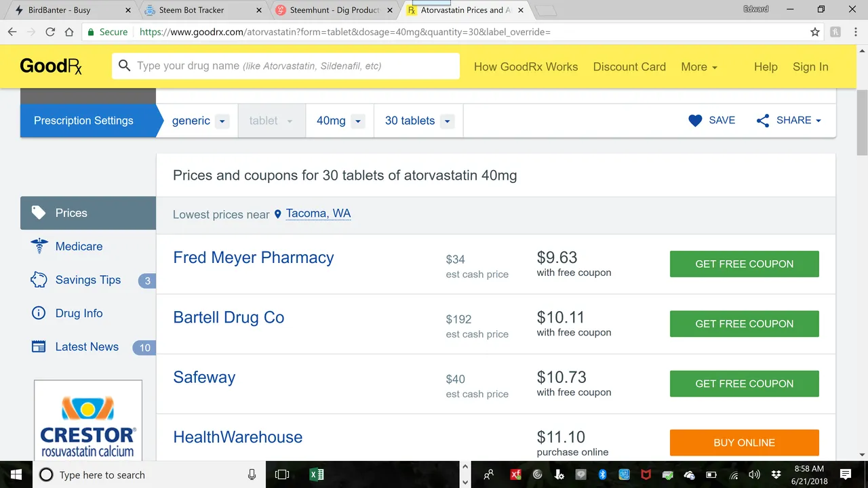
Task: Click the Medicare caduceus icon
Action: [x=39, y=246]
